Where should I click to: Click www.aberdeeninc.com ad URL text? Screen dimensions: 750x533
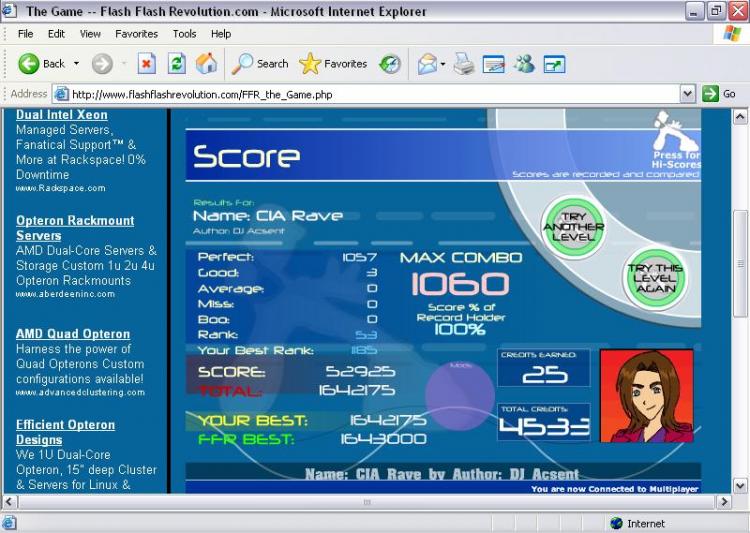pyautogui.click(x=65, y=294)
